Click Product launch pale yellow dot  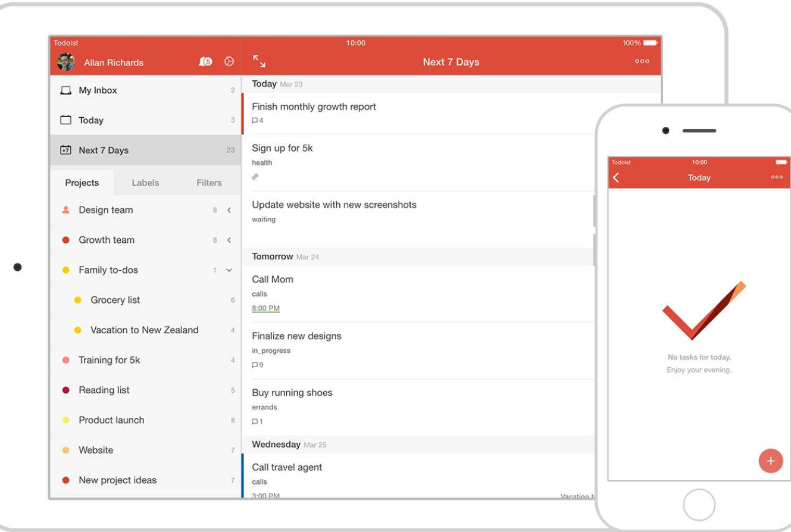click(66, 420)
